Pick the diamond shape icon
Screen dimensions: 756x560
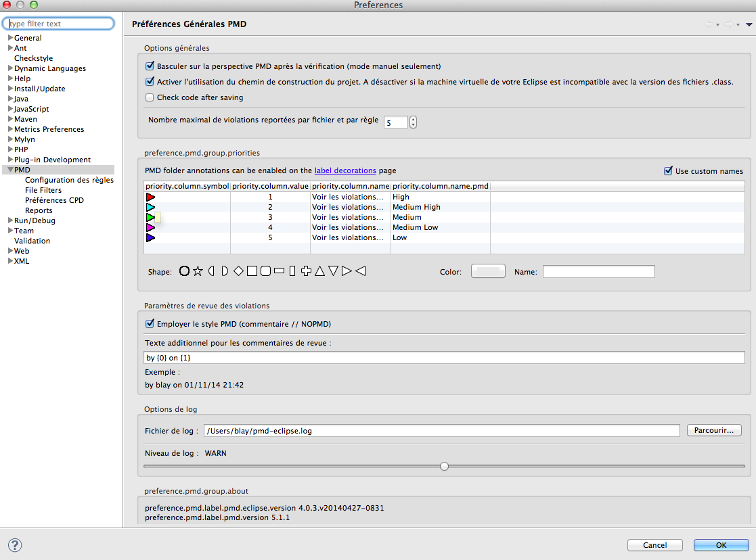238,271
